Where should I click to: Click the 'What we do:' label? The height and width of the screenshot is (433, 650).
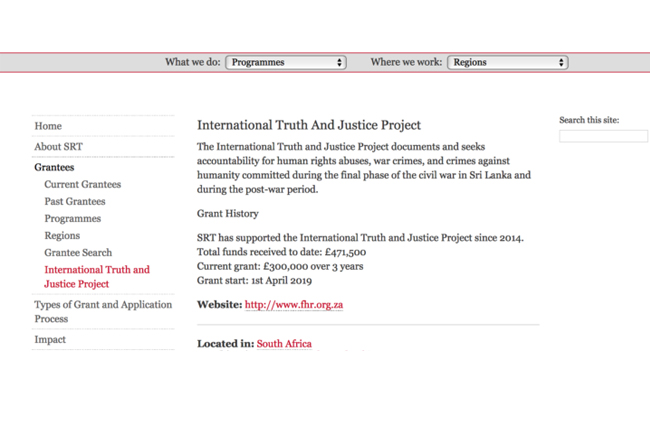tap(193, 62)
